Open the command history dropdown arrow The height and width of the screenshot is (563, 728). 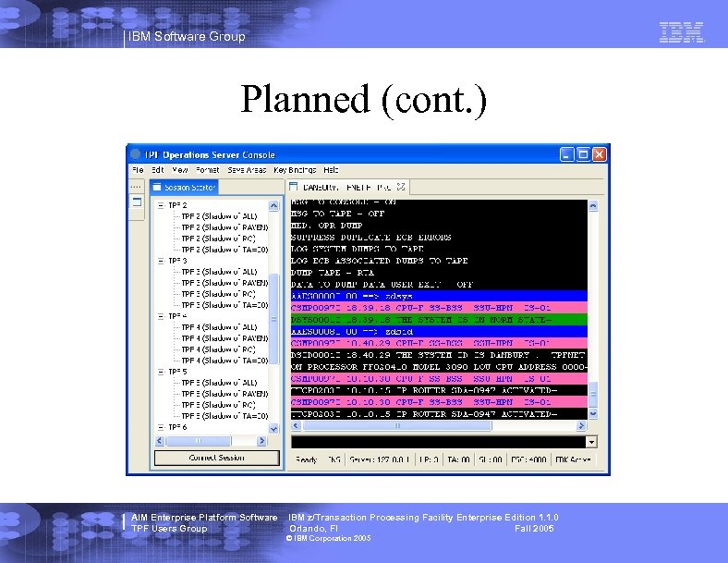pos(591,442)
